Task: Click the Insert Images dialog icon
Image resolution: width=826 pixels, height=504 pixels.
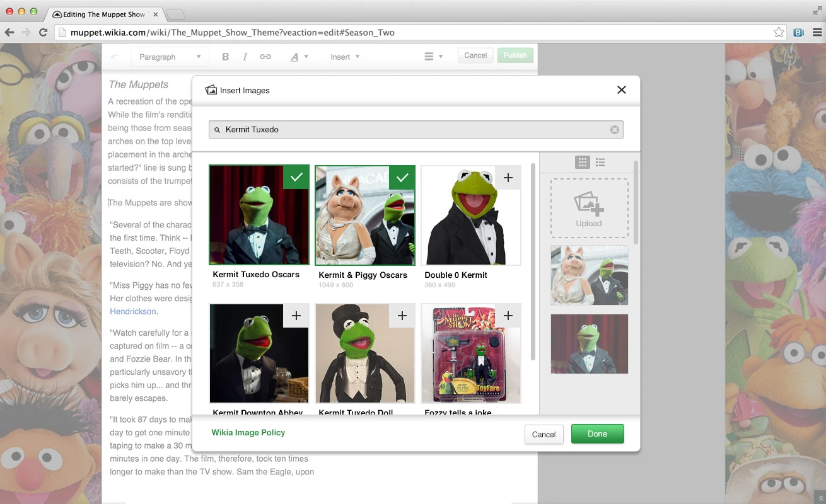Action: [x=211, y=90]
